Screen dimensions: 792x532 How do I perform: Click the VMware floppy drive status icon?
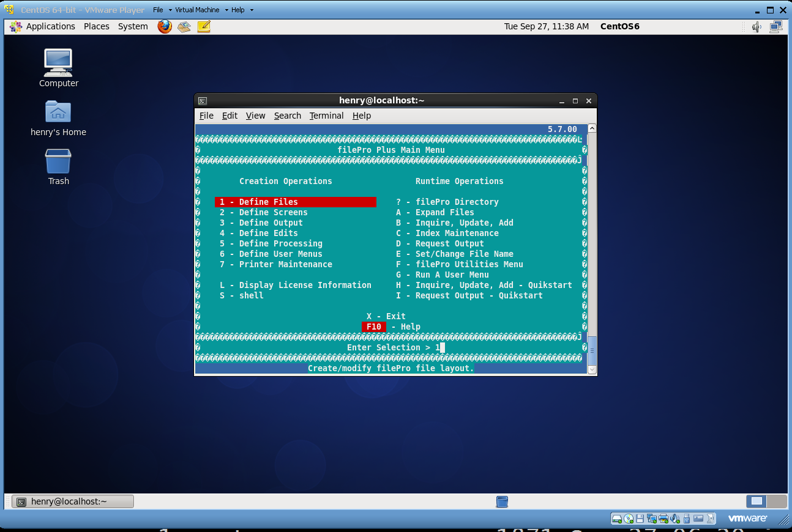coord(640,519)
